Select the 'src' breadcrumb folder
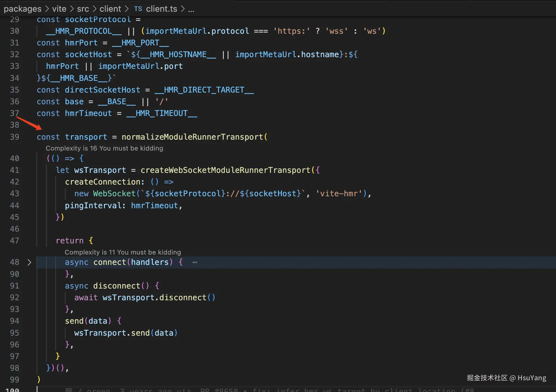 (x=83, y=9)
